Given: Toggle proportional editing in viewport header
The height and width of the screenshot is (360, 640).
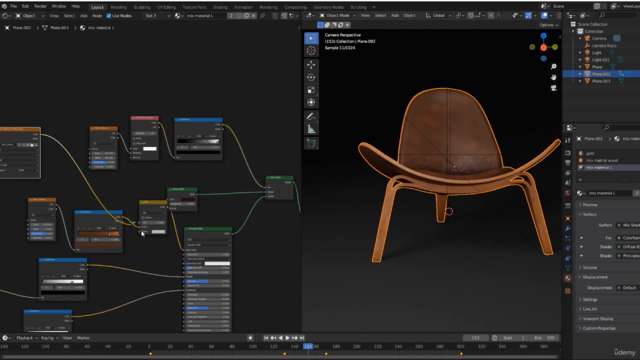Looking at the screenshot, I should pyautogui.click(x=491, y=16).
